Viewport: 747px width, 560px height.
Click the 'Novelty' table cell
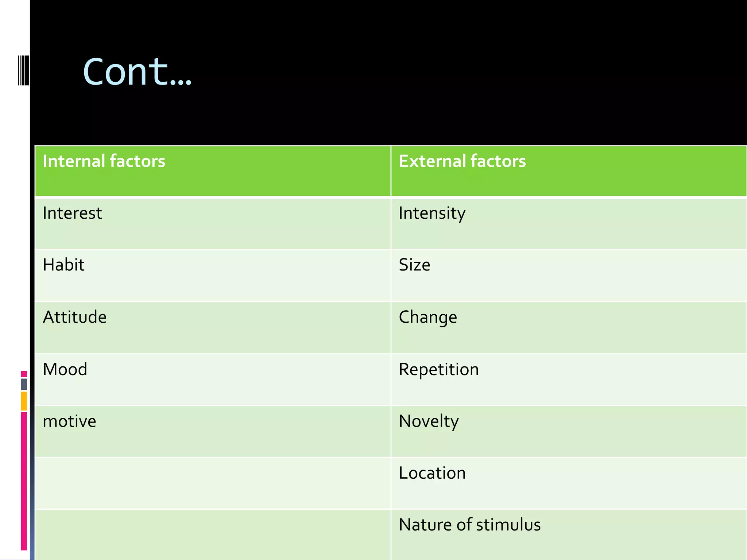(569, 431)
